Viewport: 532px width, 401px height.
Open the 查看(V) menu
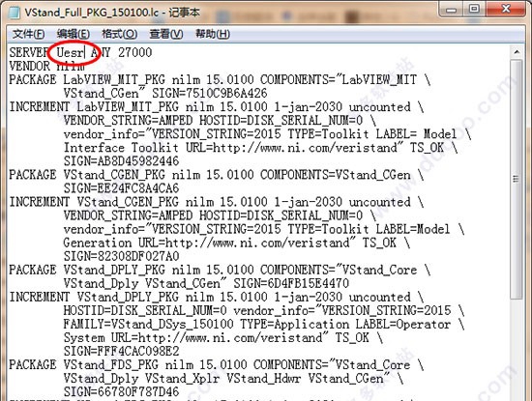[x=166, y=34]
